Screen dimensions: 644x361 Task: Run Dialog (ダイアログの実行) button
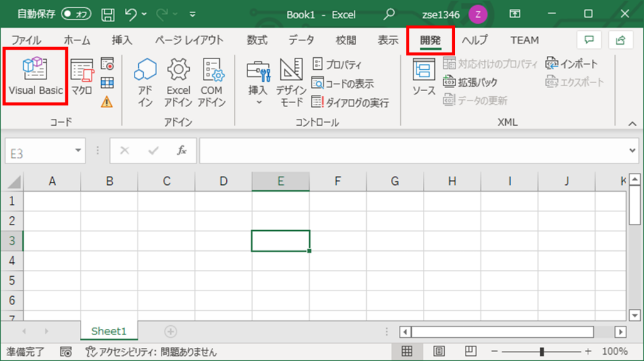click(x=351, y=103)
